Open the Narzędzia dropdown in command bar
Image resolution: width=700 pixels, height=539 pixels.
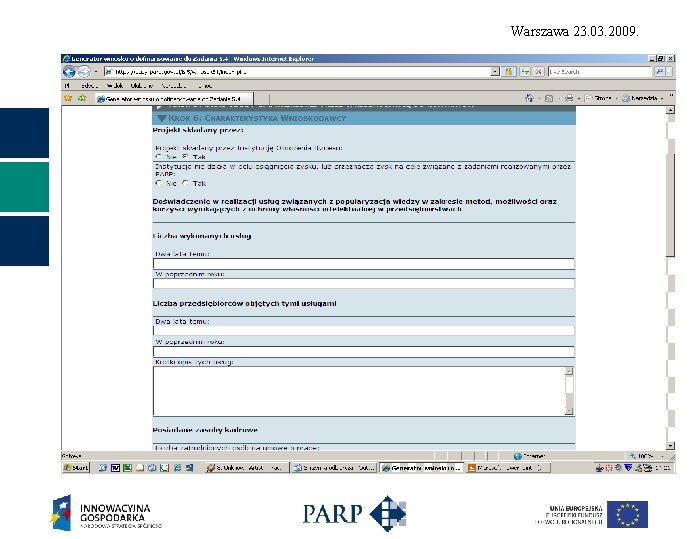pyautogui.click(x=643, y=98)
